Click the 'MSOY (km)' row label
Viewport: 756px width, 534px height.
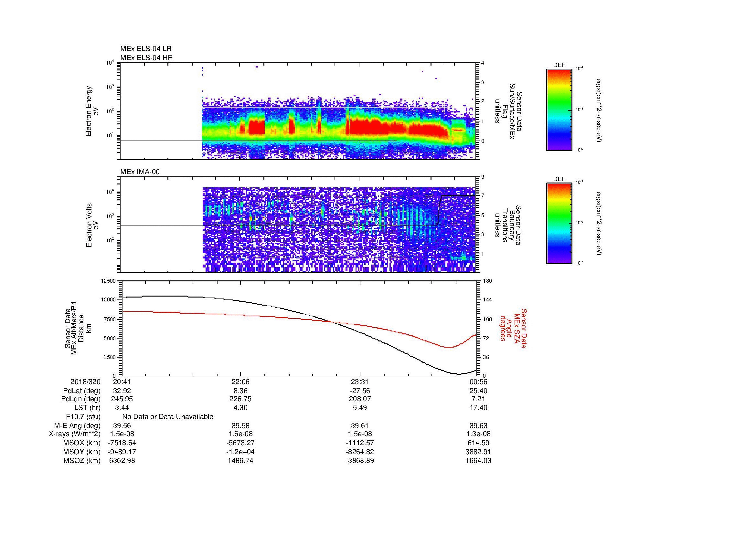pyautogui.click(x=82, y=452)
